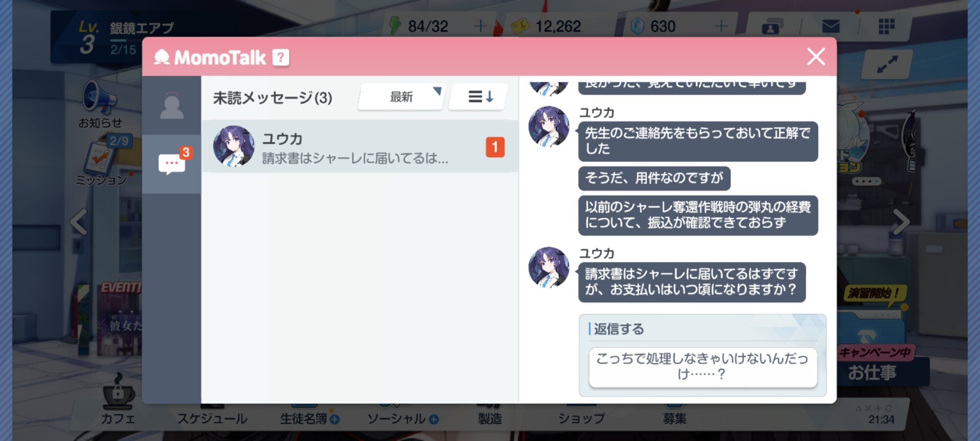Open the カフェ menu
The width and height of the screenshot is (980, 441).
pos(118,400)
